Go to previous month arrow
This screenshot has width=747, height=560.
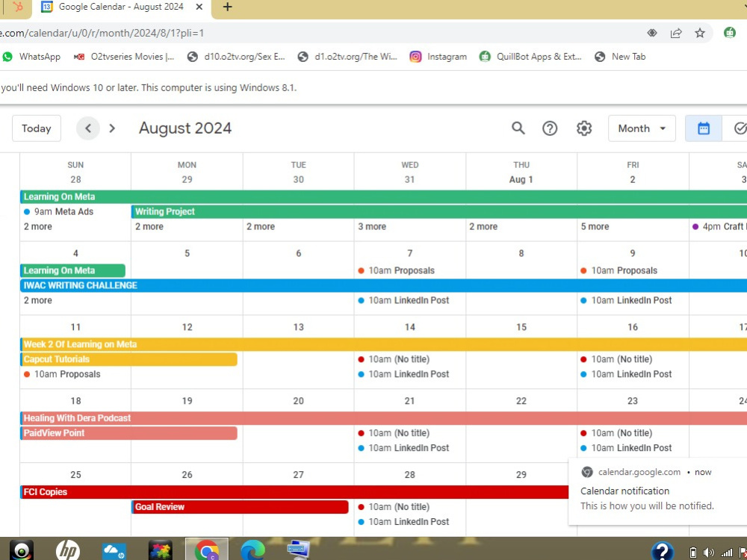coord(87,128)
